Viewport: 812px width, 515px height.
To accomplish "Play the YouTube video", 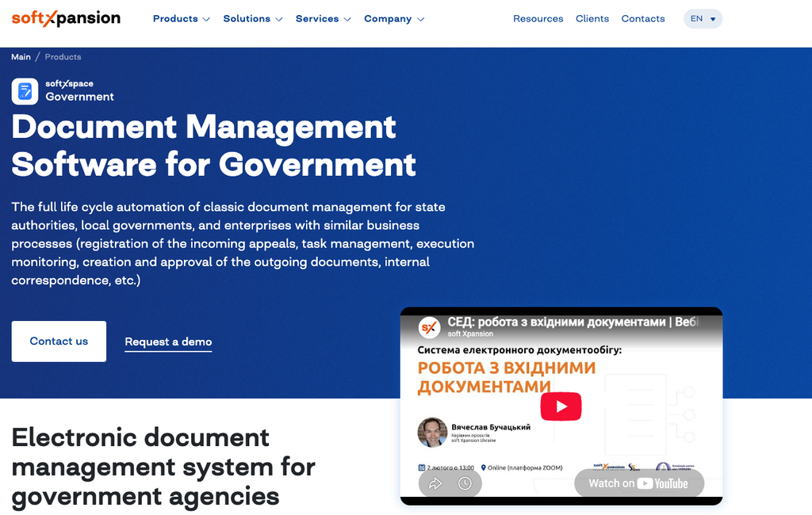I will point(561,406).
